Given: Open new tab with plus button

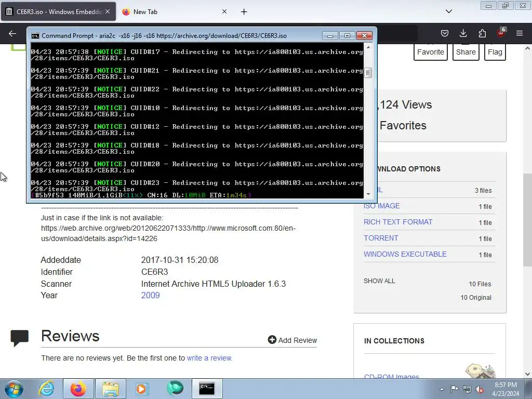Looking at the screenshot, I should pyautogui.click(x=244, y=12).
